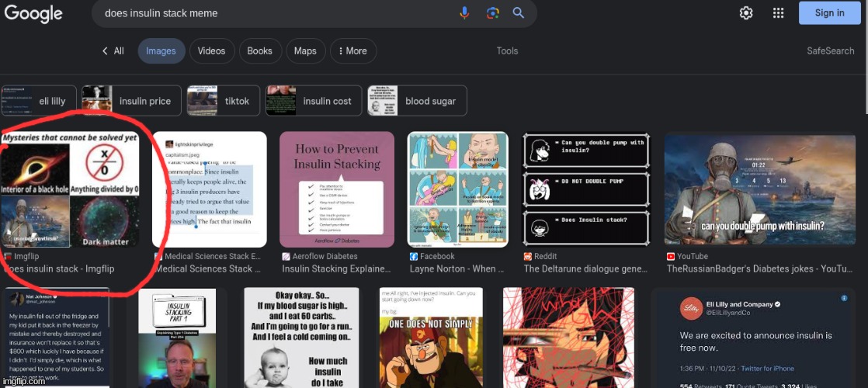868x388 pixels.
Task: Select the blood sugar suggestion chip
Action: click(418, 101)
